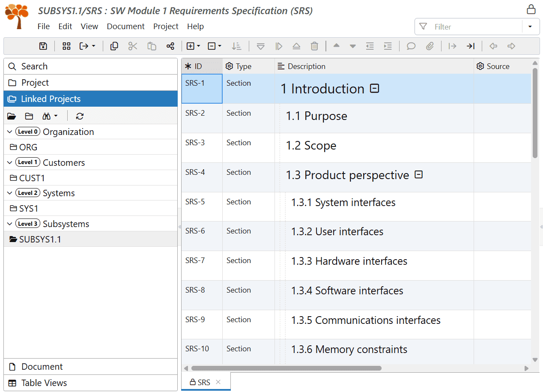Click the Copy icon in toolbar
Screen dimensions: 543x392
point(114,46)
